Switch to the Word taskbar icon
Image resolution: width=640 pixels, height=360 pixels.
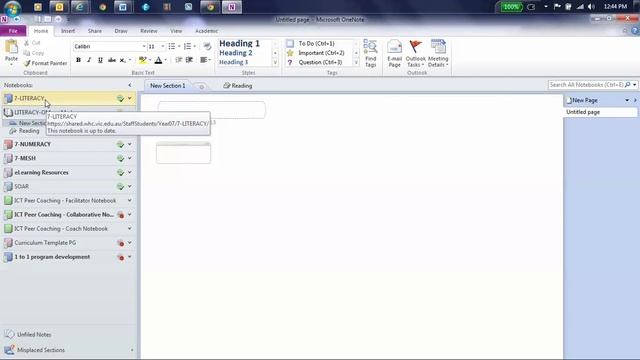[x=122, y=7]
